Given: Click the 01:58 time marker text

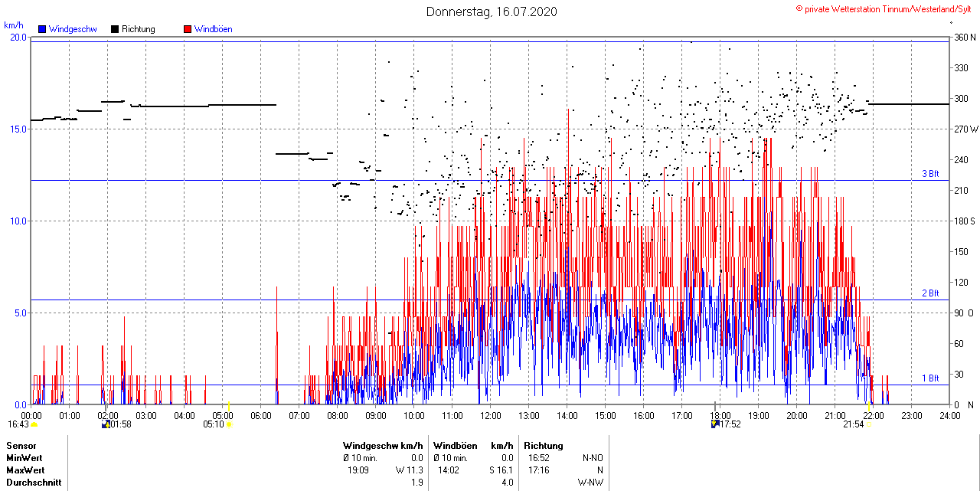Looking at the screenshot, I should 121,424.
